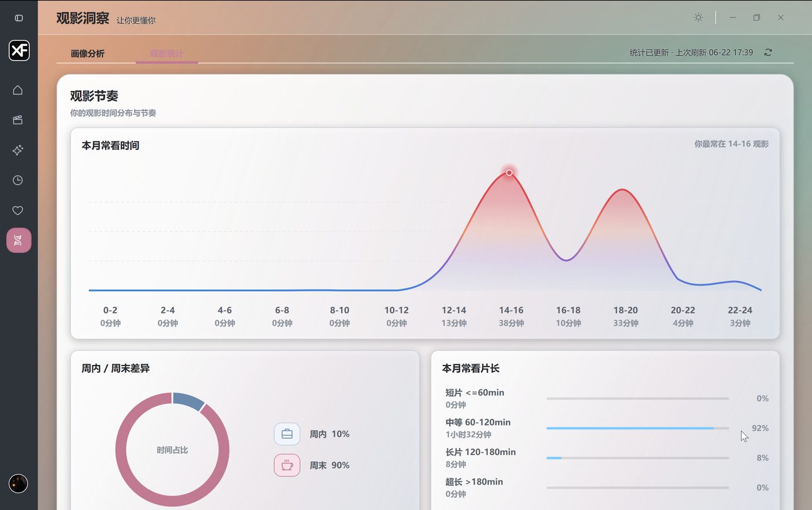
Task: Open the user avatar profile
Action: point(19,483)
